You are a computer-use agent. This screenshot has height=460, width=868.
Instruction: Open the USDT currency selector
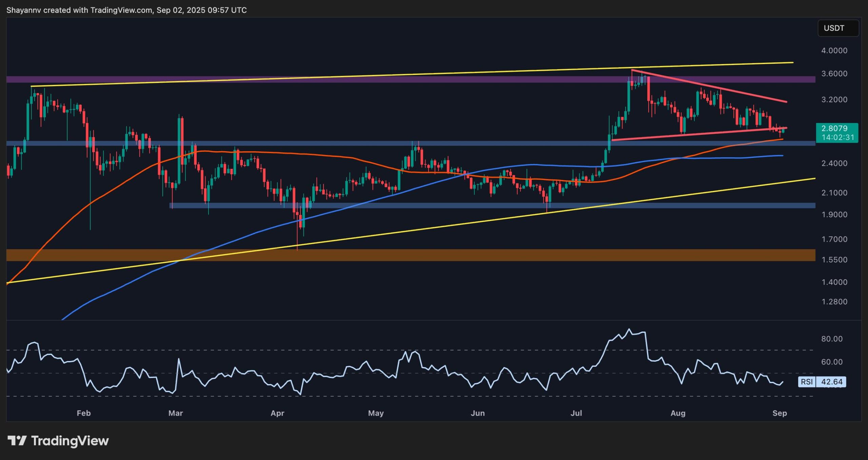point(838,28)
